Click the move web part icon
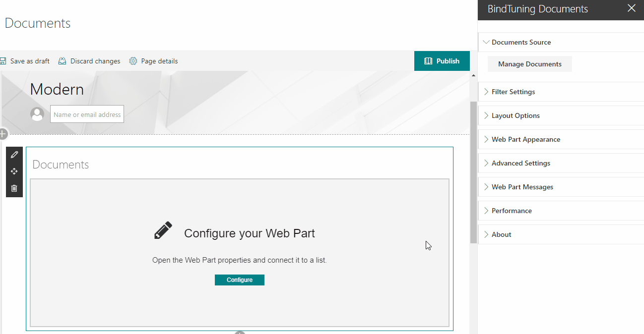The height and width of the screenshot is (334, 644). (x=14, y=171)
